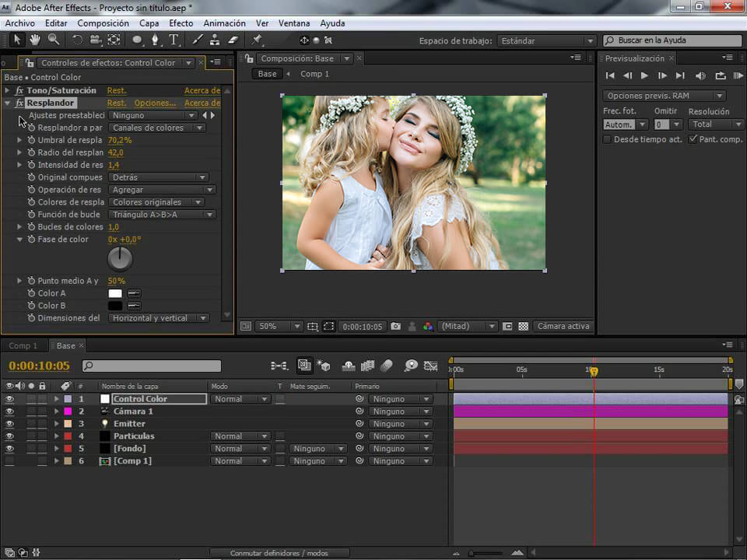
Task: Jump to first frame in preview panel
Action: click(610, 75)
